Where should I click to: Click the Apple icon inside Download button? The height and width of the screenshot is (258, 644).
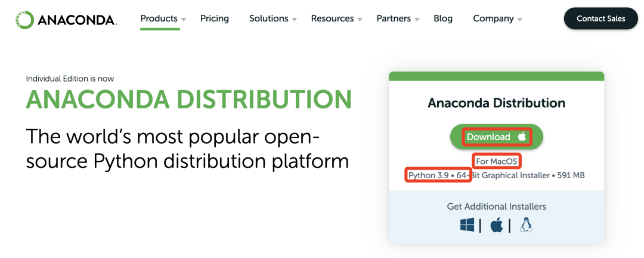[x=522, y=136]
